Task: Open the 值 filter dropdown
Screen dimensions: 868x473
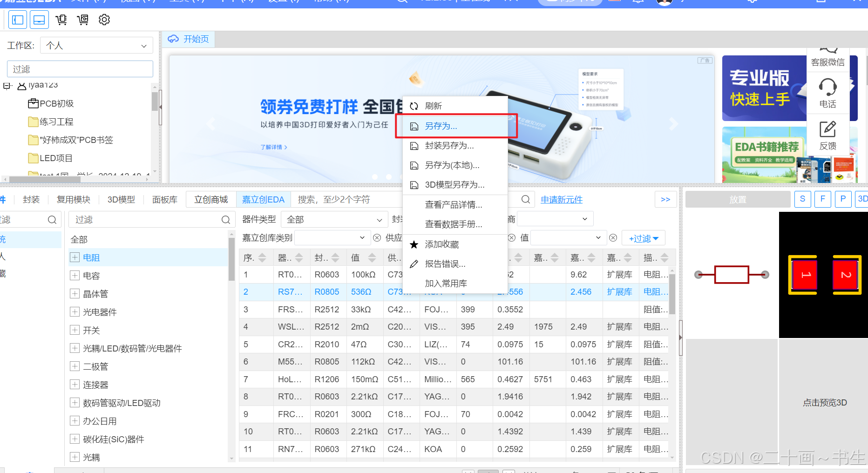Action: pos(568,238)
